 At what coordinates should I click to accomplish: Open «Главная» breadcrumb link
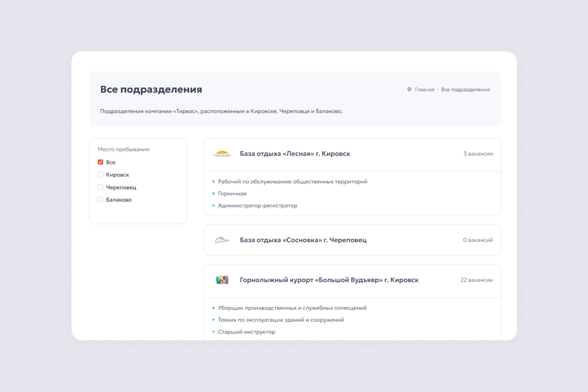(424, 90)
